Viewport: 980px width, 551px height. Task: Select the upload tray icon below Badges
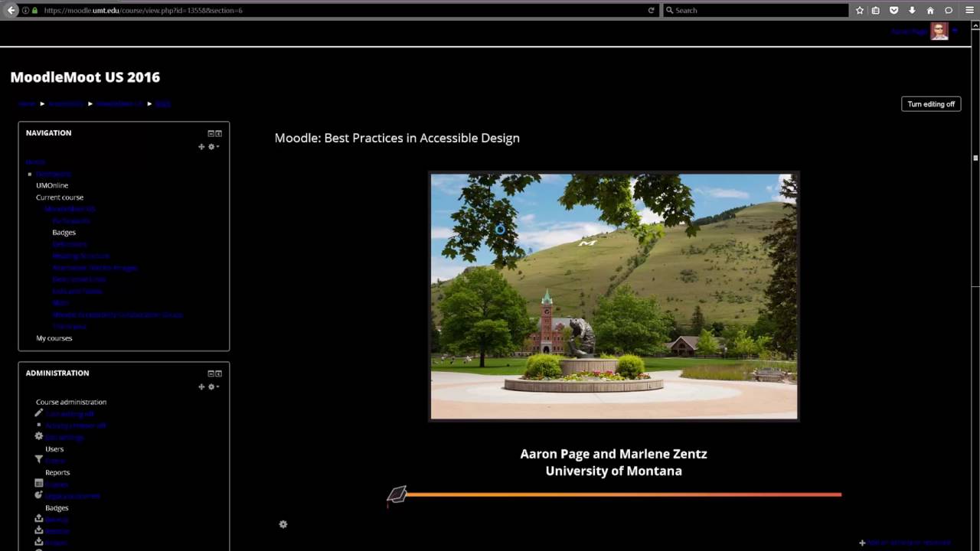pos(39,519)
